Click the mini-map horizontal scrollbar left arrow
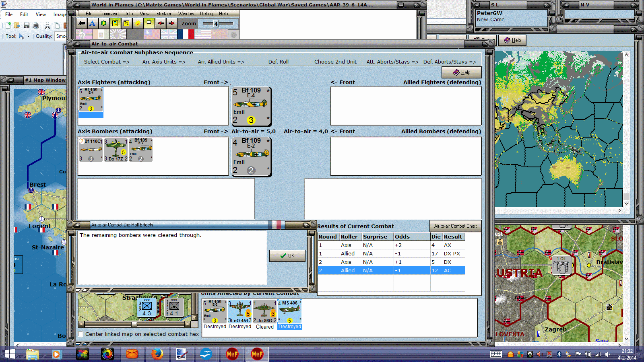 tap(81, 324)
